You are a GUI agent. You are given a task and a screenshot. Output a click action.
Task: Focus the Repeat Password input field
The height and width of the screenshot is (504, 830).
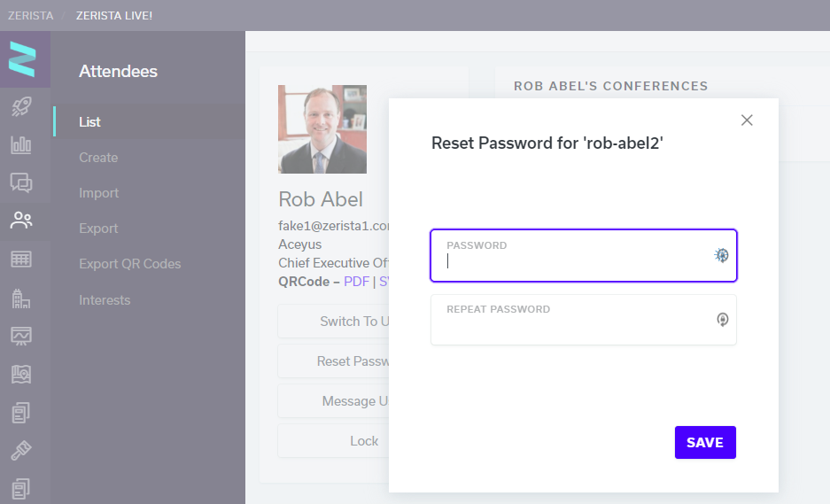[x=584, y=320]
